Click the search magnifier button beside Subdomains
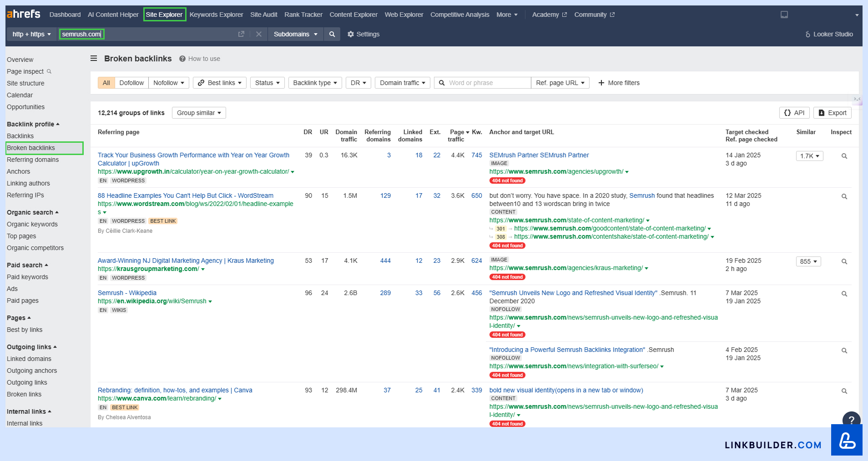868x461 pixels. (x=332, y=34)
